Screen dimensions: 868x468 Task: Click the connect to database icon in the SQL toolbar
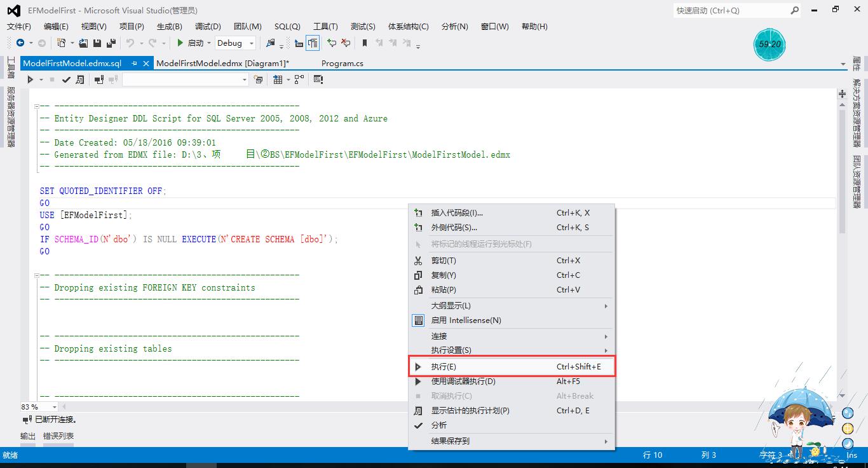point(98,79)
